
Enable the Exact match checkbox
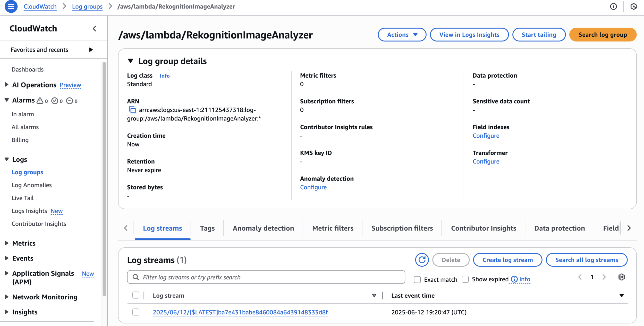[417, 280]
